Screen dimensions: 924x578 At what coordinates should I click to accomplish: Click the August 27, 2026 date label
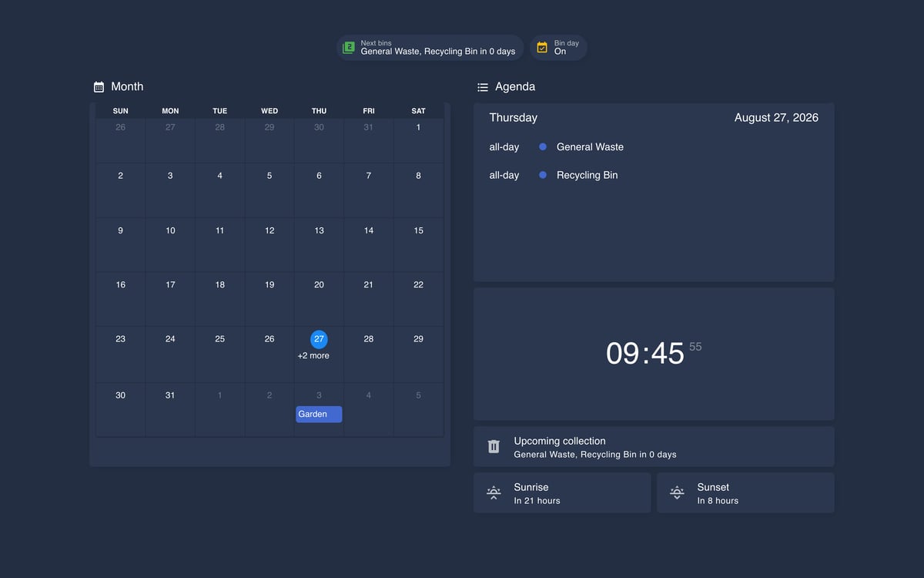776,118
